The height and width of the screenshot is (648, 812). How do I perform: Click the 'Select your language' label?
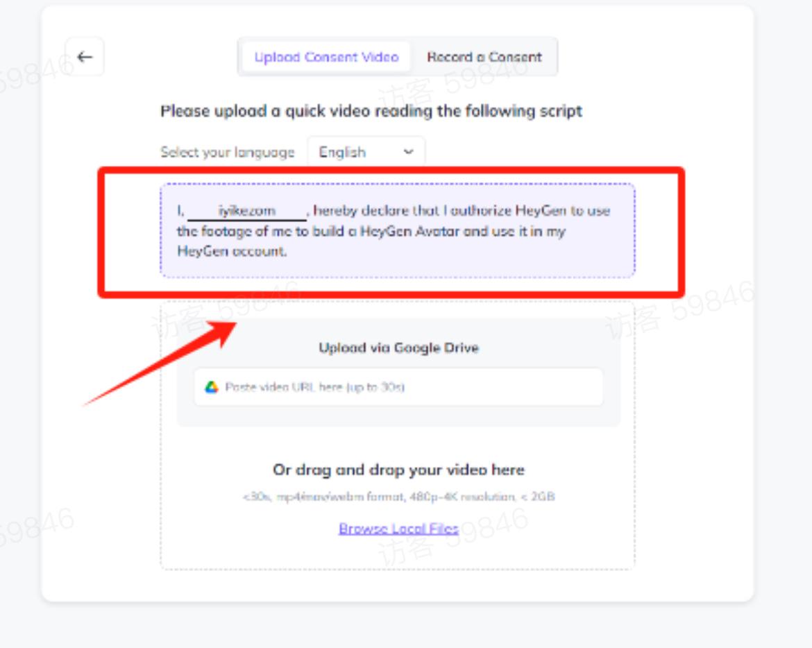pyautogui.click(x=228, y=152)
